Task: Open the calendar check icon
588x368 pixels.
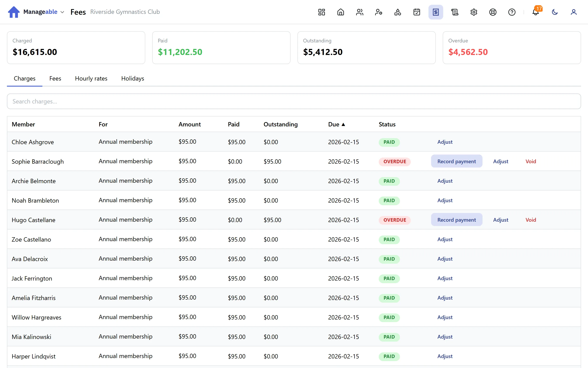Action: (417, 12)
